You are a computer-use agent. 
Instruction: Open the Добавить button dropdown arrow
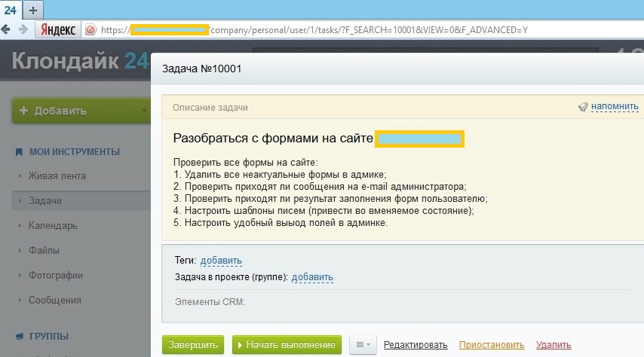144,111
